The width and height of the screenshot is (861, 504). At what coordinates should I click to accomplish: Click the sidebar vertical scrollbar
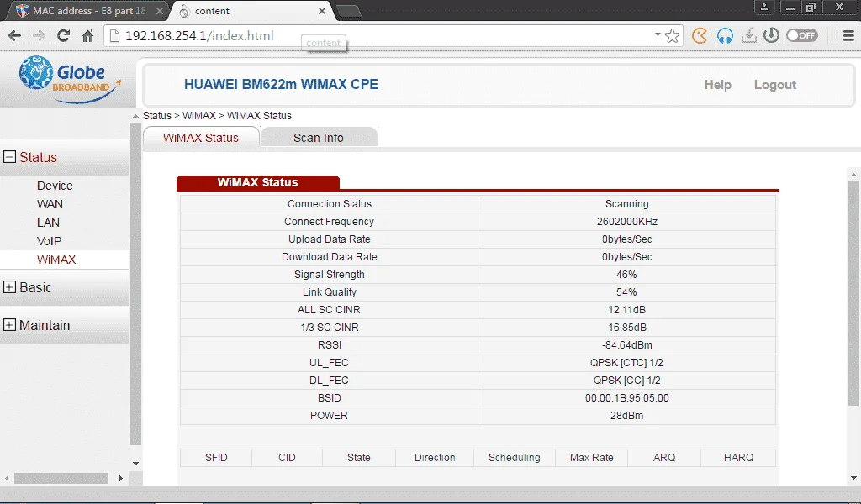[x=135, y=284]
